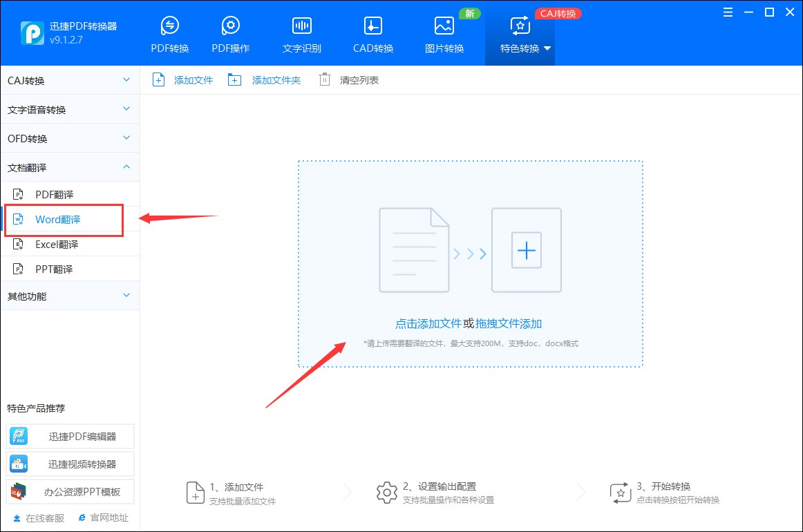
Task: Click the 添加文件 toolbar text
Action: pyautogui.click(x=193, y=80)
